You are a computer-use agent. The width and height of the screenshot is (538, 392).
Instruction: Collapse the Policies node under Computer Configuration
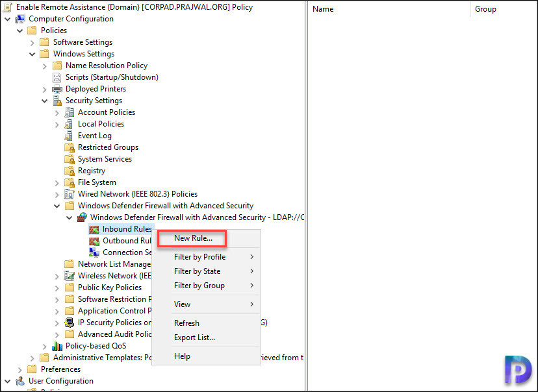pyautogui.click(x=20, y=31)
